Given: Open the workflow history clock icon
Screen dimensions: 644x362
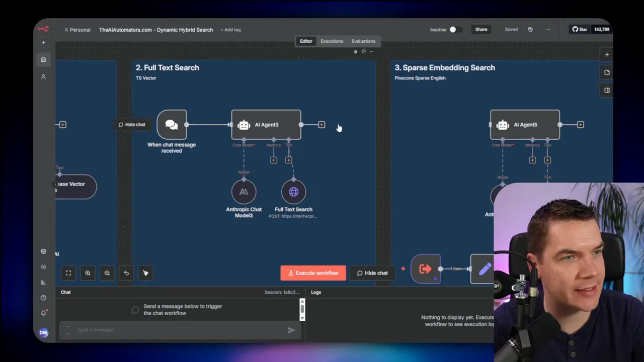Looking at the screenshot, I should click(530, 30).
